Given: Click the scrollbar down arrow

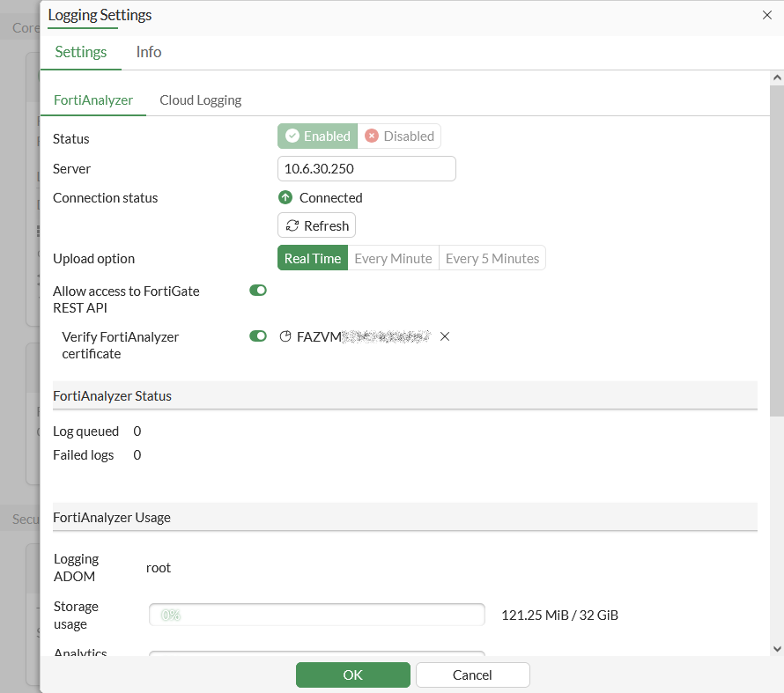Looking at the screenshot, I should point(776,649).
